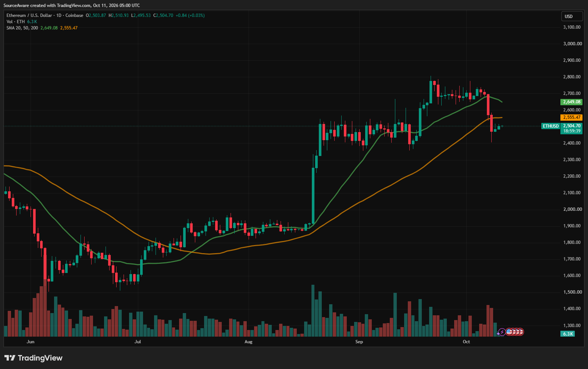Open the USD currency selector
The image size is (588, 369).
(x=572, y=16)
